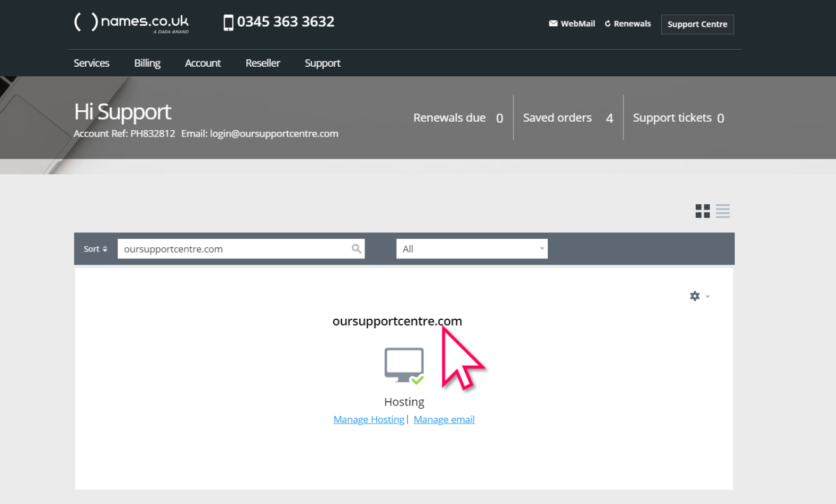Viewport: 836px width, 504px height.
Task: Click the names.co.uk logo
Action: tap(131, 23)
